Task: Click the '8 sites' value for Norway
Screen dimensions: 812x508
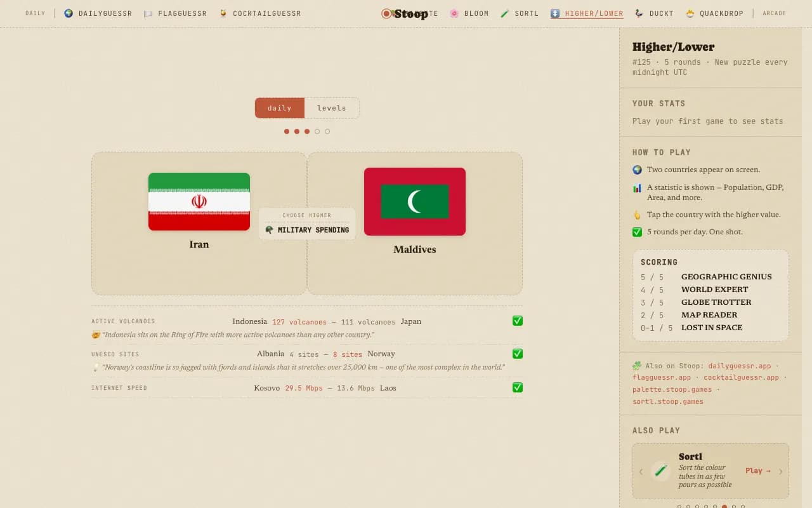Action: (x=348, y=355)
